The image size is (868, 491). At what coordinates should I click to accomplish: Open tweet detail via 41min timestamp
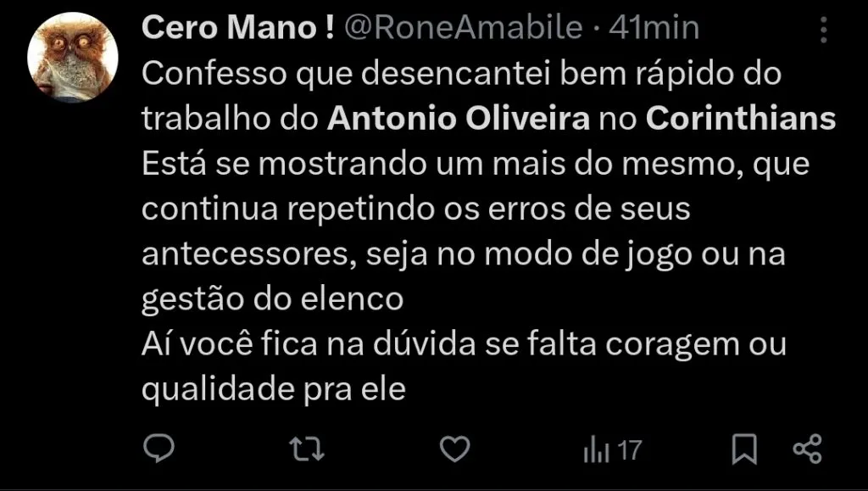pyautogui.click(x=649, y=26)
